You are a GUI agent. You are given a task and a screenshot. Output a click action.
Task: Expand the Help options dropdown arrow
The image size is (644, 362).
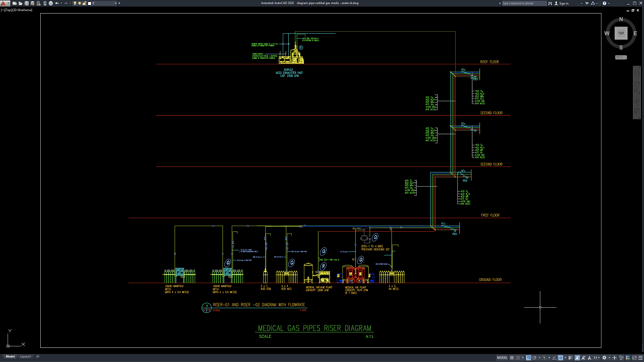click(x=610, y=4)
